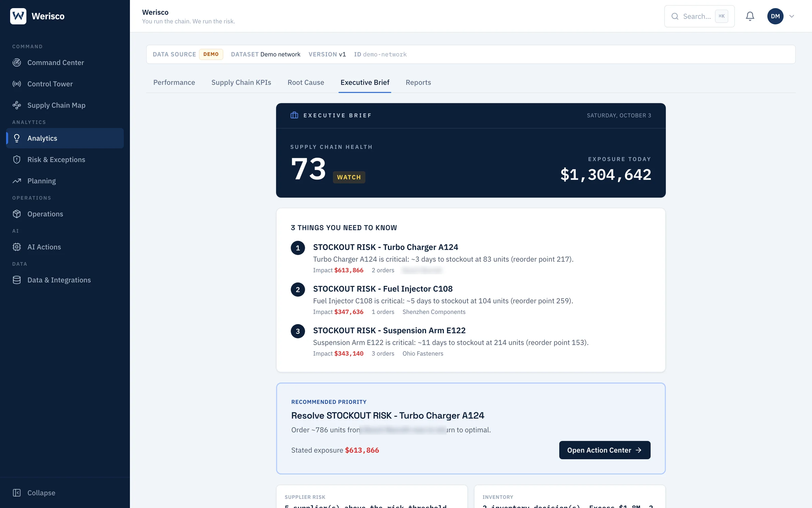Click the Ohio Fasteners supplier label

pyautogui.click(x=423, y=354)
